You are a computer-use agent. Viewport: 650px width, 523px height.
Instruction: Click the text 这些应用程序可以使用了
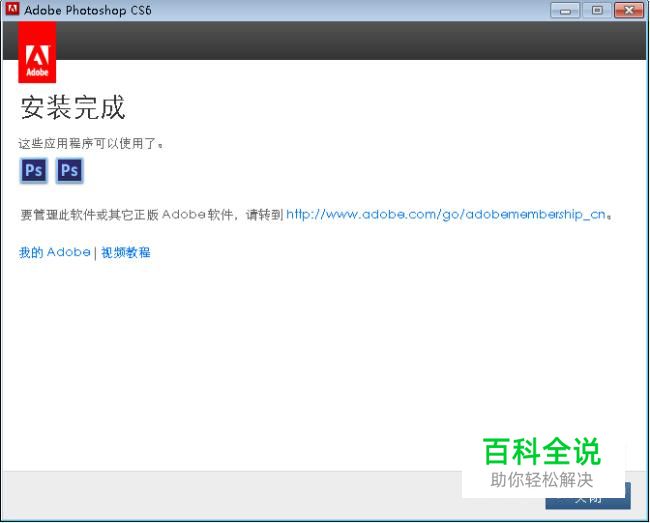90,143
